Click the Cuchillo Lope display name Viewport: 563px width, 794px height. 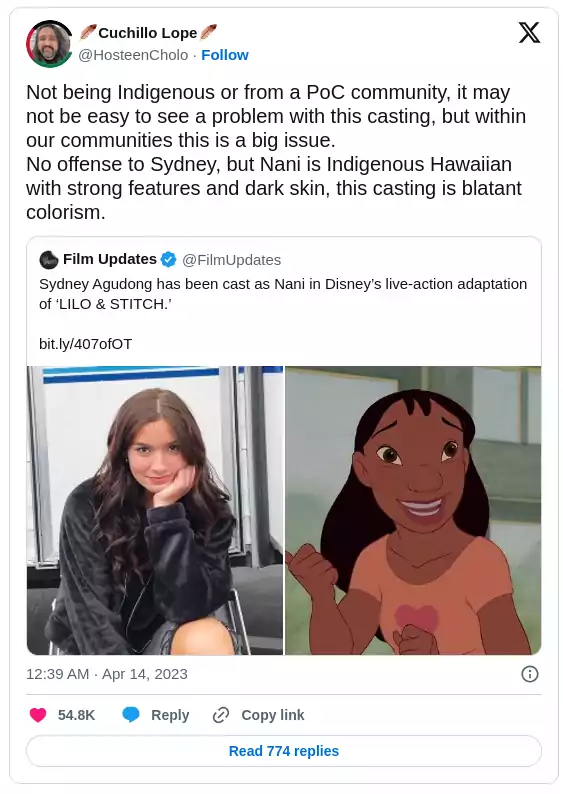tap(148, 33)
